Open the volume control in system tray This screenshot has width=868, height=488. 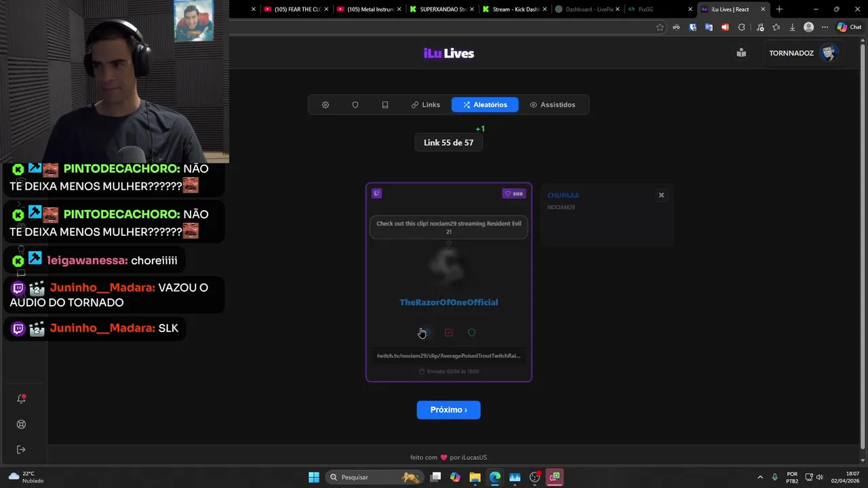[819, 477]
